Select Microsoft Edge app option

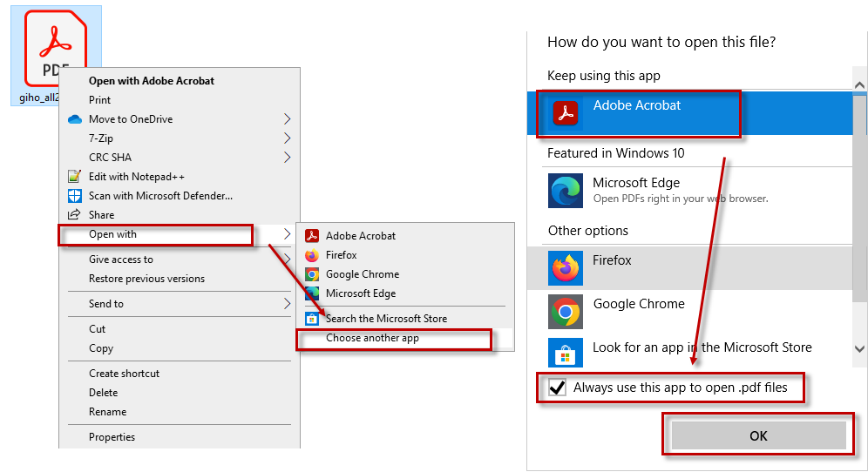tap(689, 191)
